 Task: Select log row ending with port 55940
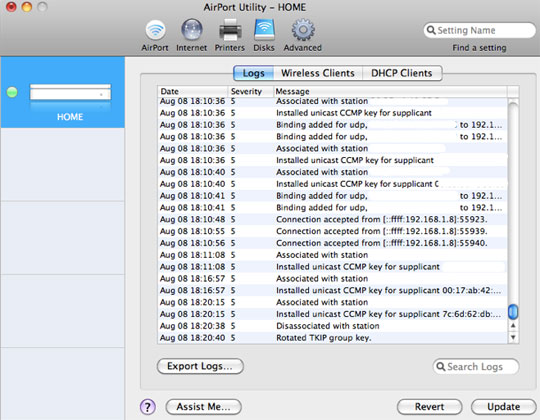333,243
